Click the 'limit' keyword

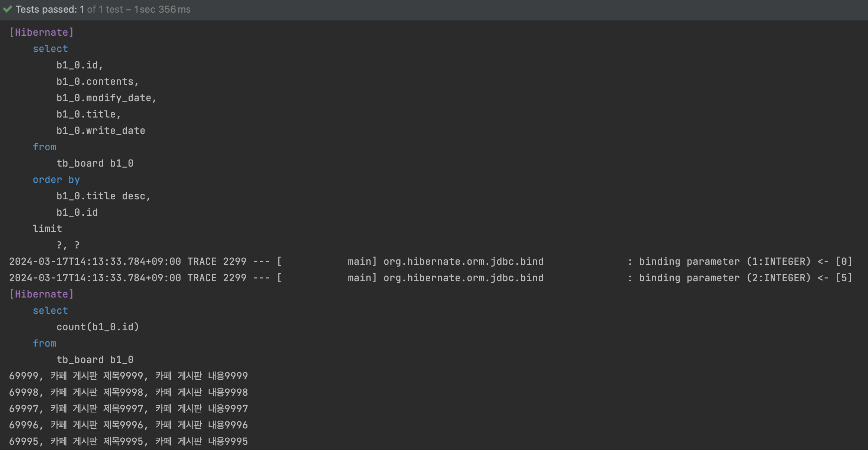pos(48,229)
